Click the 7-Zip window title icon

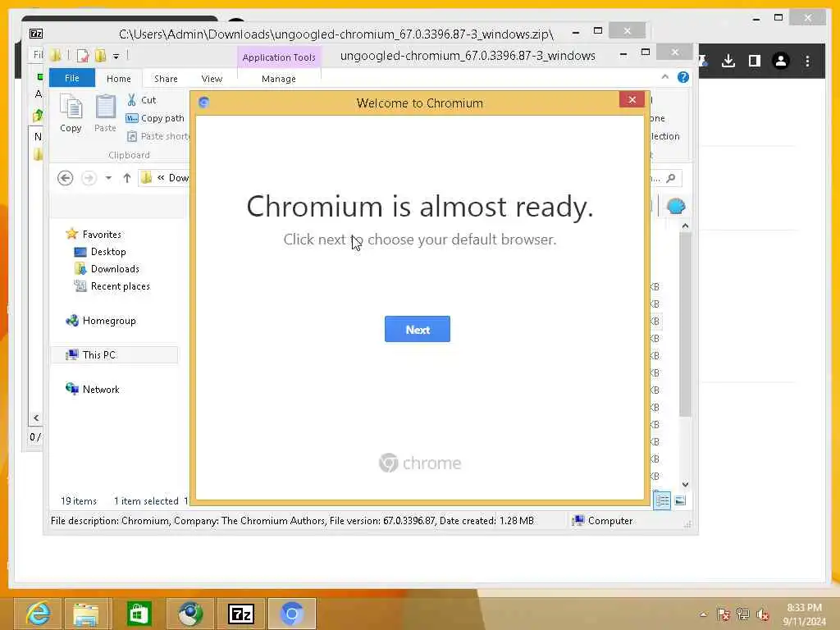click(x=36, y=34)
